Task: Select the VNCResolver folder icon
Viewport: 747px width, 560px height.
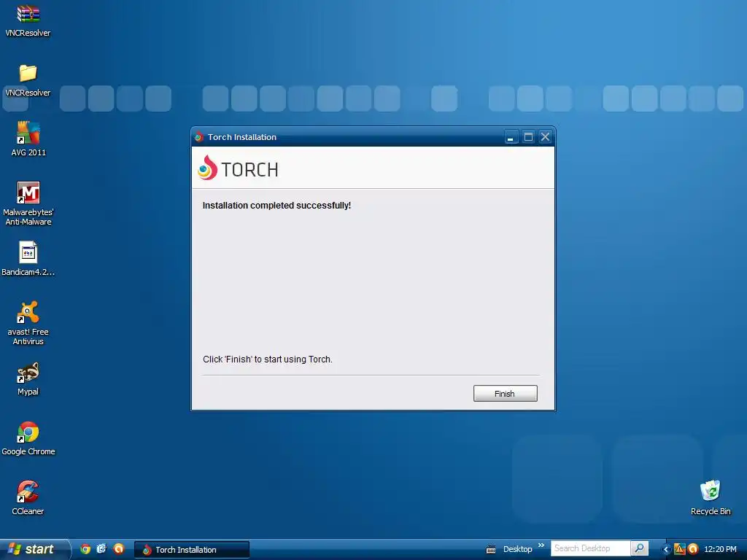Action: click(x=28, y=80)
